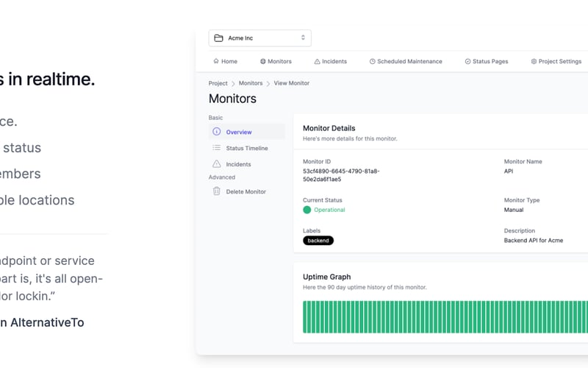588x368 pixels.
Task: Click the Monitors page title
Action: pyautogui.click(x=232, y=99)
